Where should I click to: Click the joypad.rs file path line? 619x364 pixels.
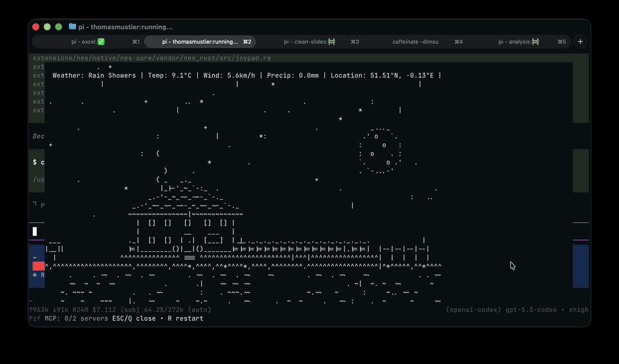(x=152, y=58)
